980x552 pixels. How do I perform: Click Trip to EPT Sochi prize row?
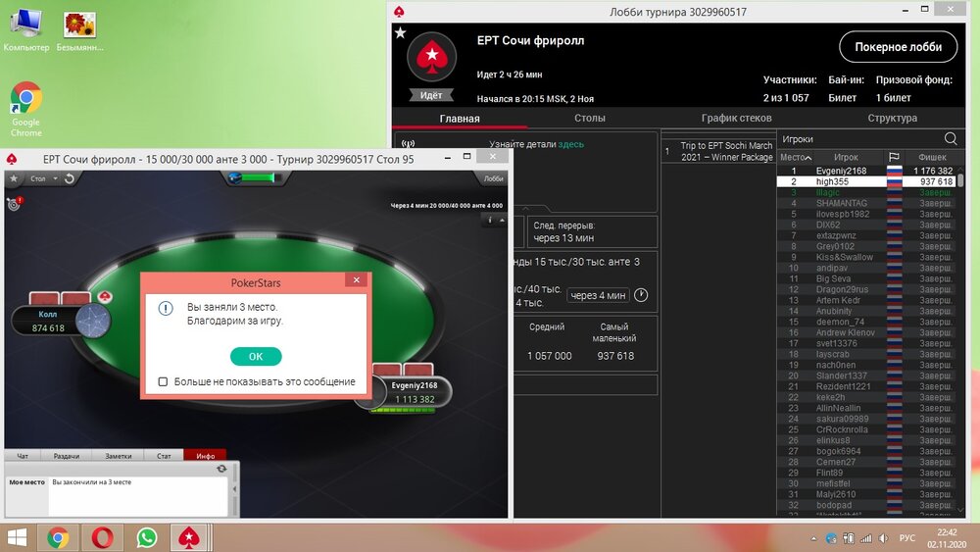click(718, 151)
